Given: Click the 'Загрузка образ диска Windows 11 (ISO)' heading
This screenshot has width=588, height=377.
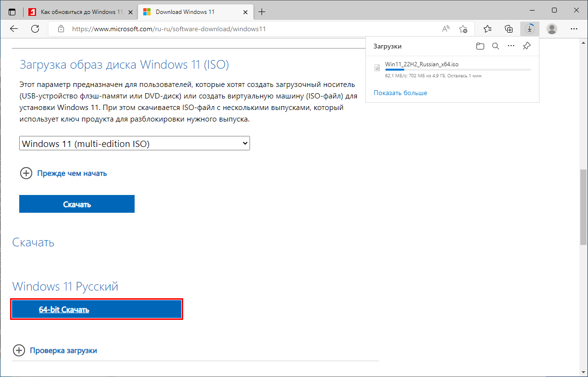Looking at the screenshot, I should 124,64.
